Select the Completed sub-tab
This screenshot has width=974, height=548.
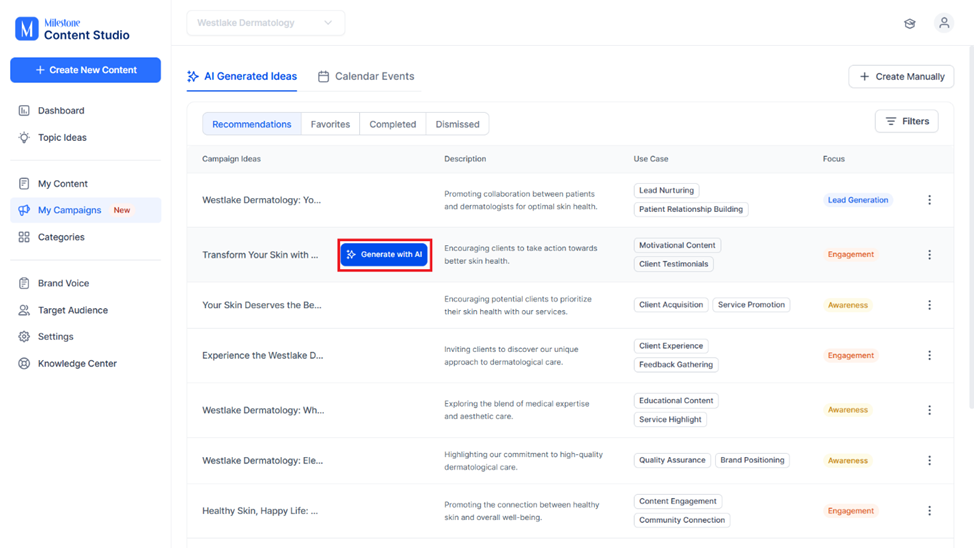(393, 124)
